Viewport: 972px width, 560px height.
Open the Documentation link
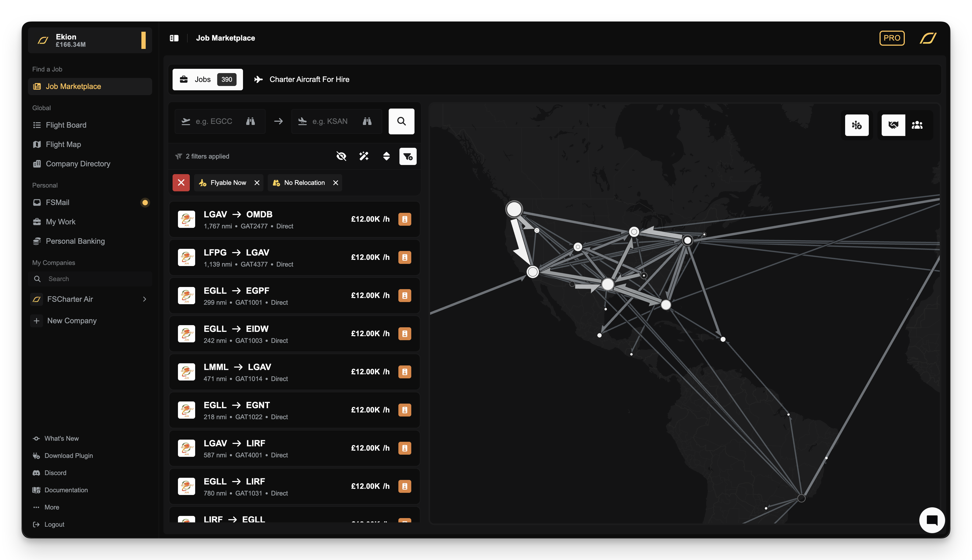pos(66,490)
